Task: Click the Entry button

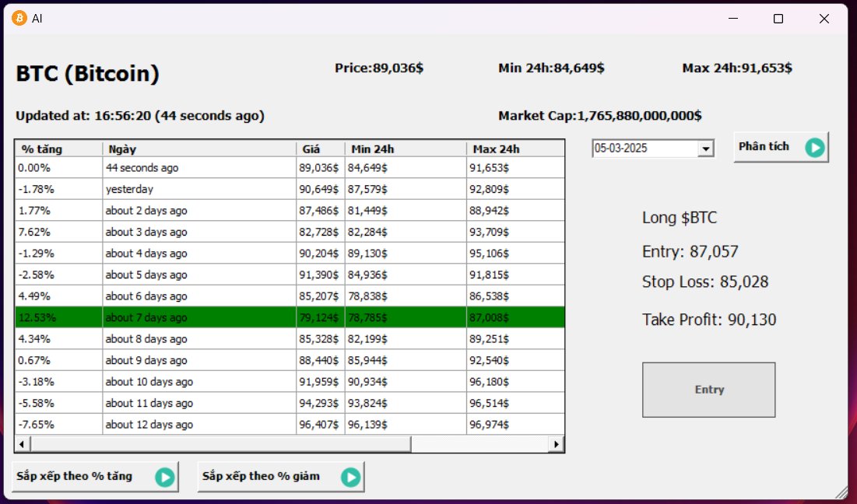Action: [708, 390]
